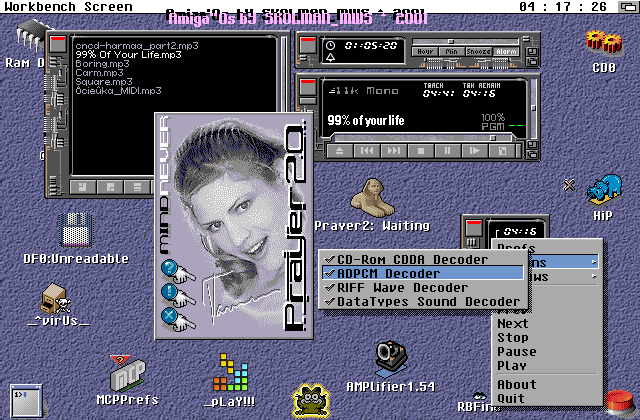The width and height of the screenshot is (640, 420).
Task: Click the 99% of your life song title
Action: pos(366,120)
